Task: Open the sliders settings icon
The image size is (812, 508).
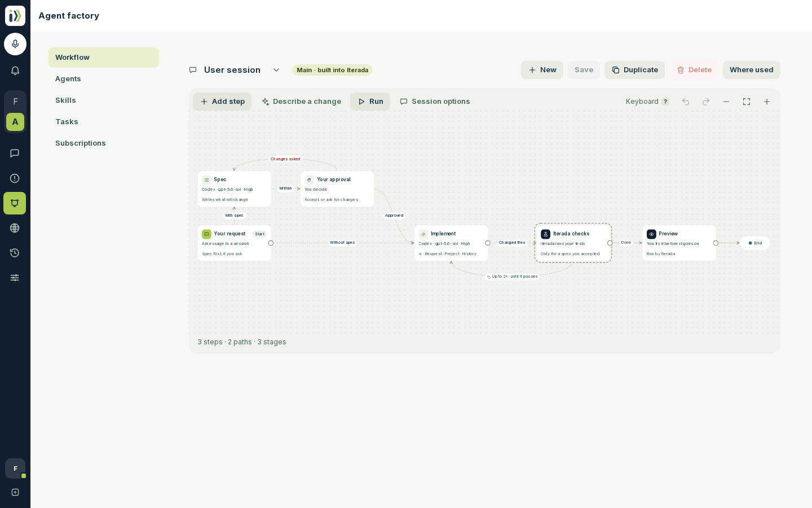Action: point(15,278)
